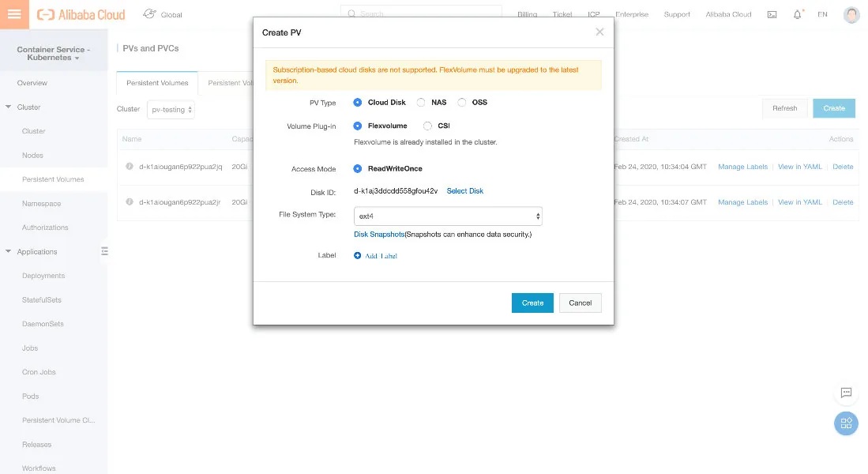The height and width of the screenshot is (474, 868).
Task: Open Persistent Volumes in the sidebar
Action: (53, 179)
